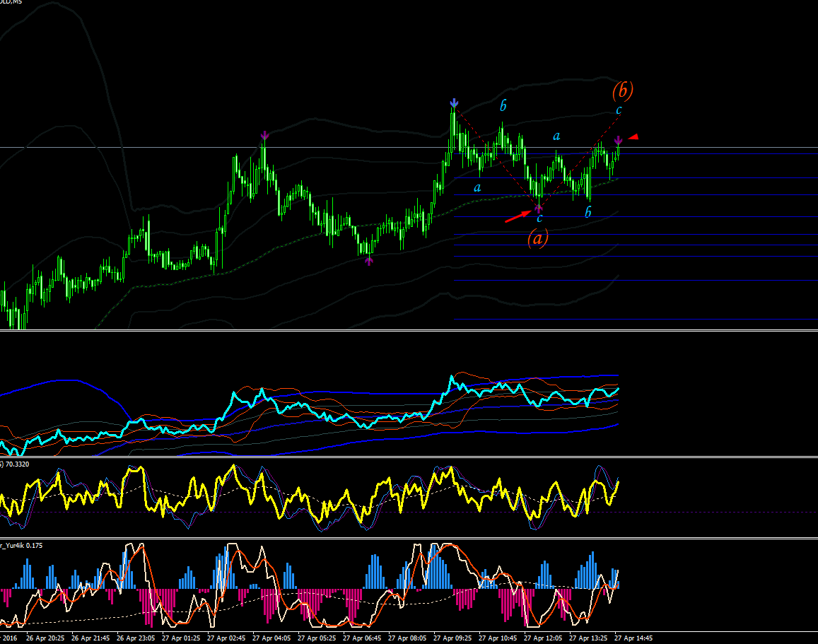
Task: Click the 27 Apr 14:45 time label
Action: (x=634, y=638)
